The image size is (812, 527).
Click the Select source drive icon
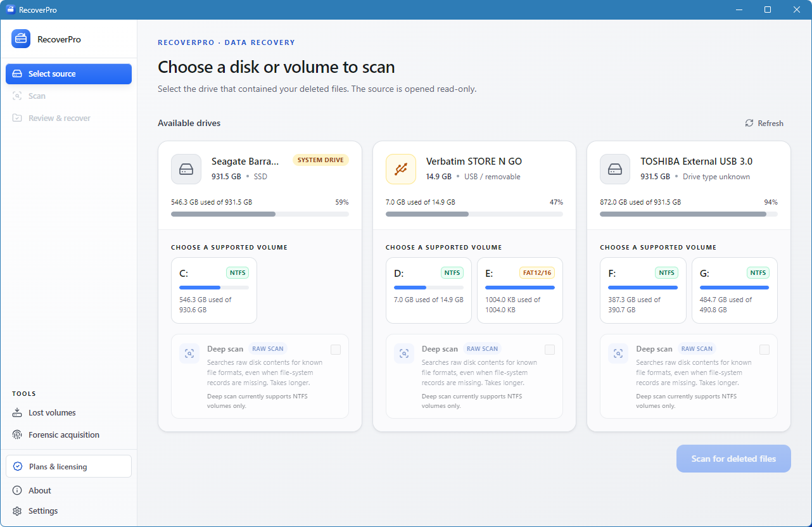point(17,74)
